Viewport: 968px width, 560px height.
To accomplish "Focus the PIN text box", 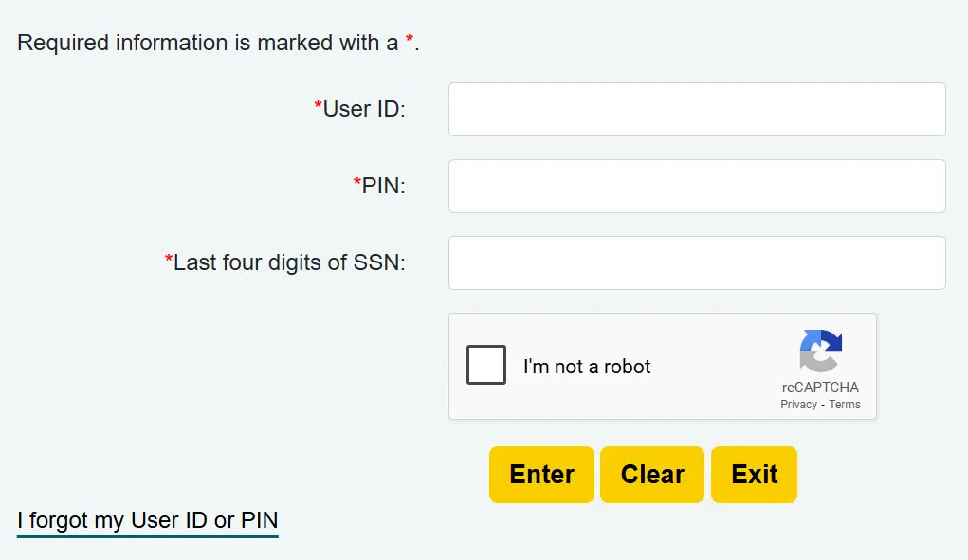I will point(697,187).
